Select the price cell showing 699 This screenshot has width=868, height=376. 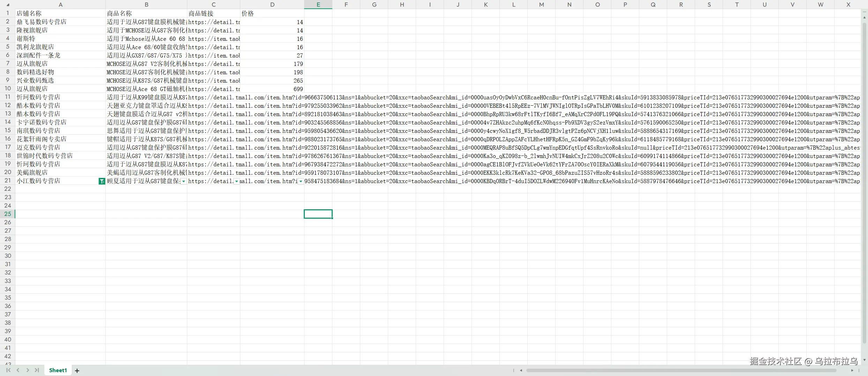click(272, 89)
